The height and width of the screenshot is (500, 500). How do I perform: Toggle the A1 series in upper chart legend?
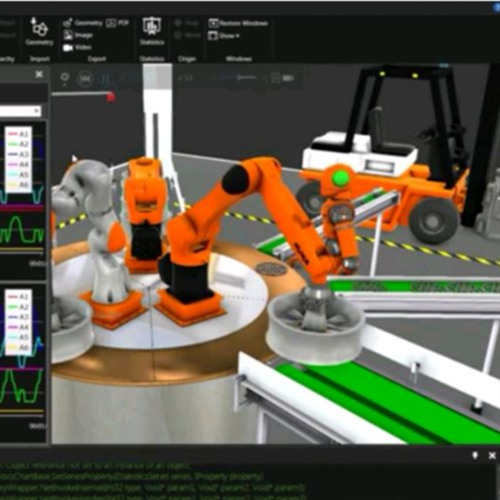click(19, 134)
